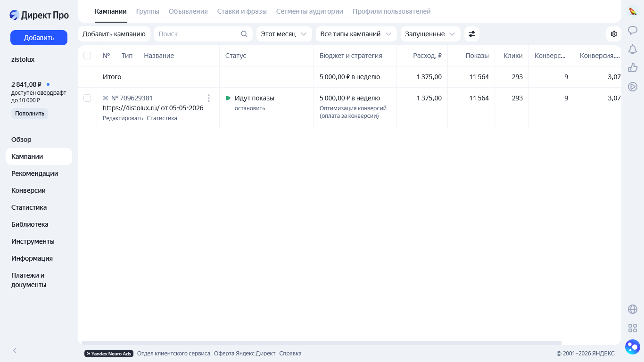Viewport: 644px width, 362px height.
Task: Click Бюджет и стратегия column header
Action: (351, 56)
